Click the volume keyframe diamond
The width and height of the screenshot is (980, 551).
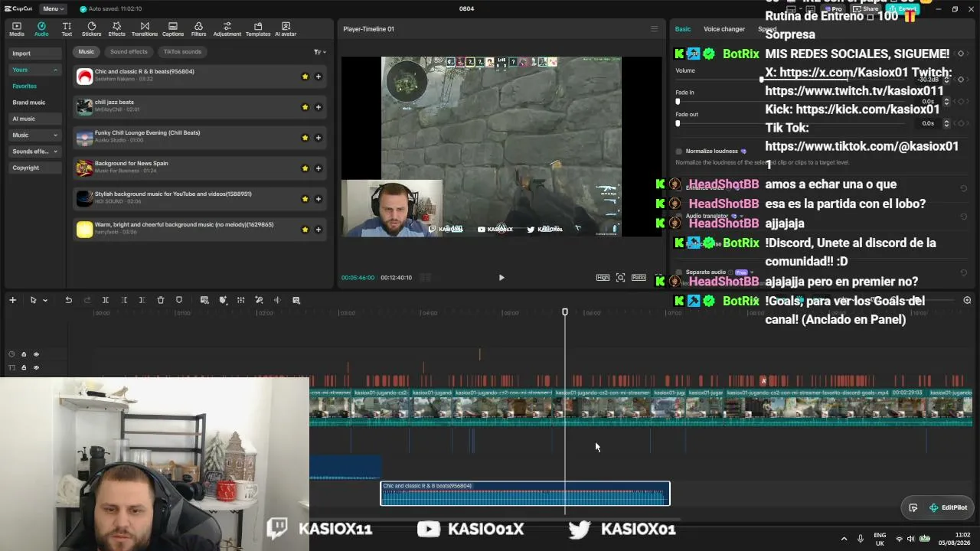[x=960, y=80]
